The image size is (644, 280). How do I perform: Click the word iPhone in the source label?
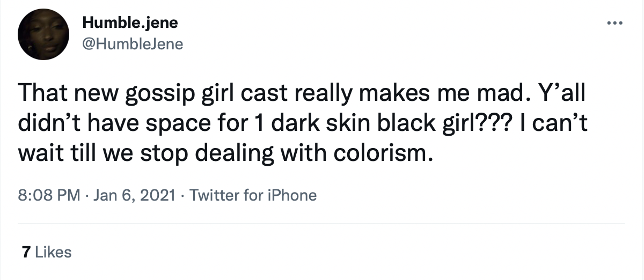[286, 195]
